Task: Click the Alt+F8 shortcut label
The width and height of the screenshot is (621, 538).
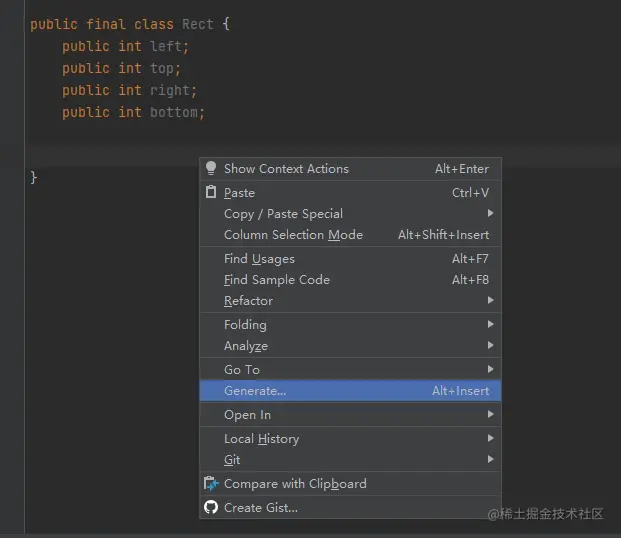Action: click(x=471, y=280)
